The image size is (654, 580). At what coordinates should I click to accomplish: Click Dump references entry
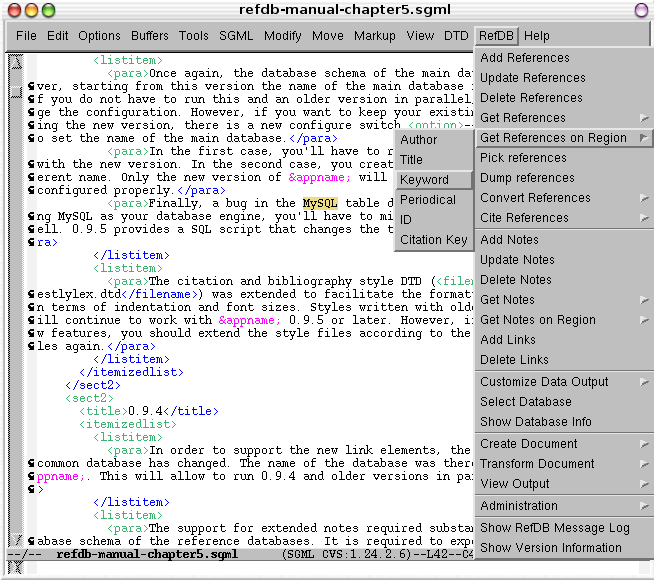tap(527, 178)
